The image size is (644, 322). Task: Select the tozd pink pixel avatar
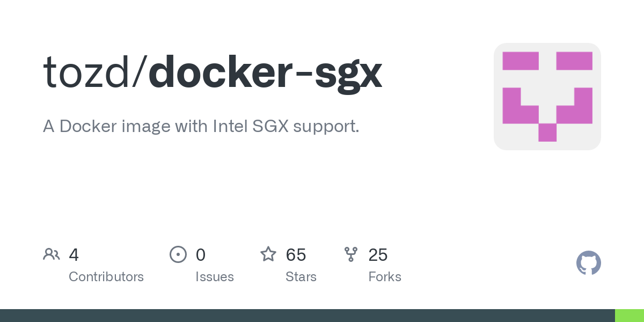547,97
